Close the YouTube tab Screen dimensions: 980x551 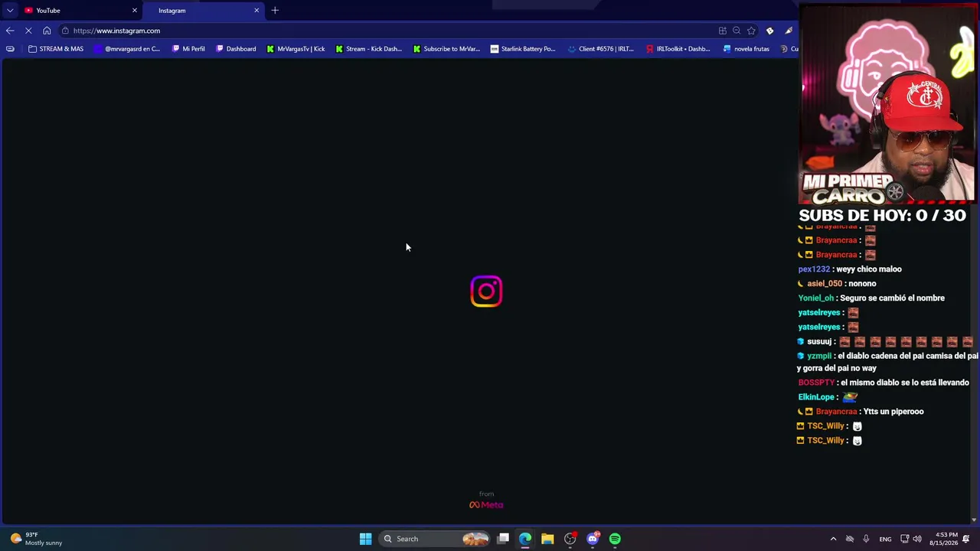coord(135,11)
